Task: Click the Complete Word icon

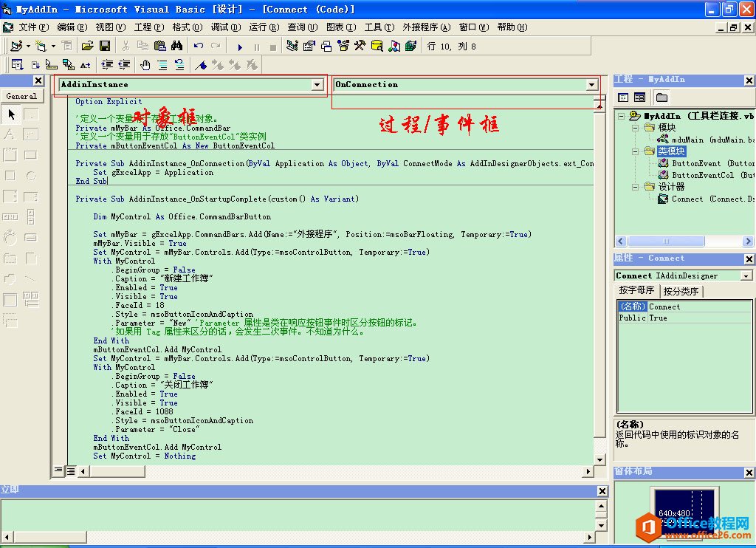Action: tap(86, 65)
